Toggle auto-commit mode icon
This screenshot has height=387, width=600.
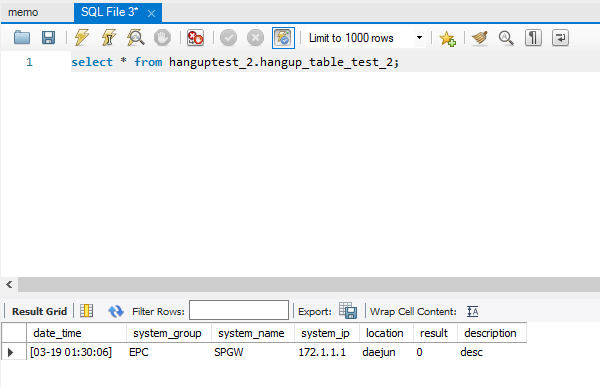[283, 38]
